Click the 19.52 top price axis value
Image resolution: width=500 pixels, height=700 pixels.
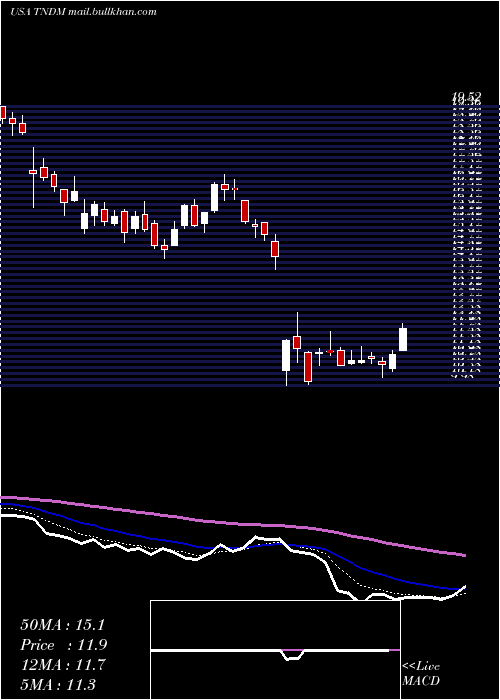(x=467, y=96)
